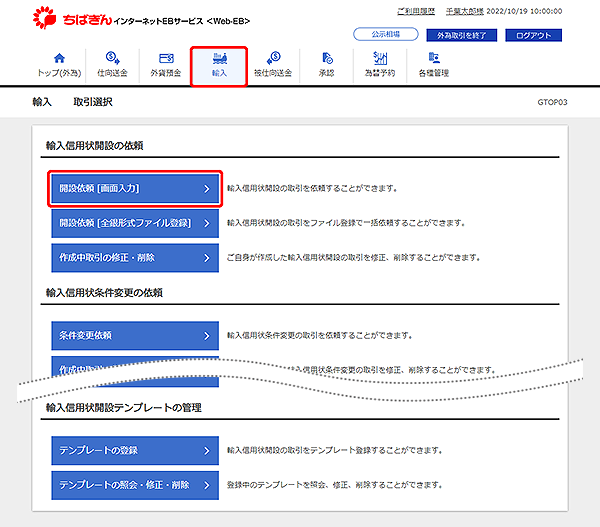Open the 承認 menu label
Image resolution: width=600 pixels, height=527 pixels.
click(327, 73)
